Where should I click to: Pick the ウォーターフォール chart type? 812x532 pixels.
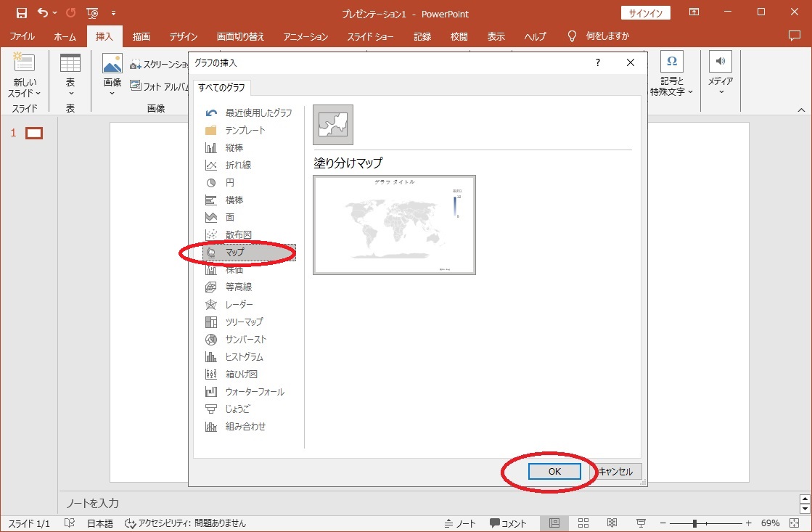coord(254,392)
